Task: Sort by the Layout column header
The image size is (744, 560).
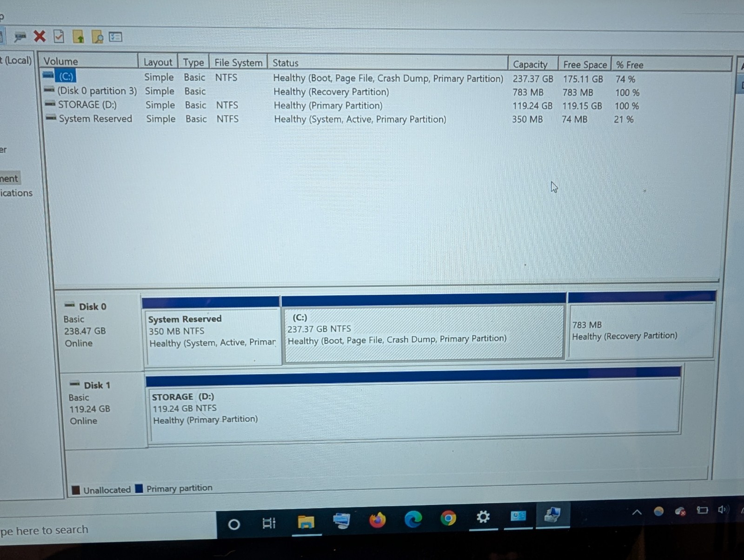Action: coord(158,62)
